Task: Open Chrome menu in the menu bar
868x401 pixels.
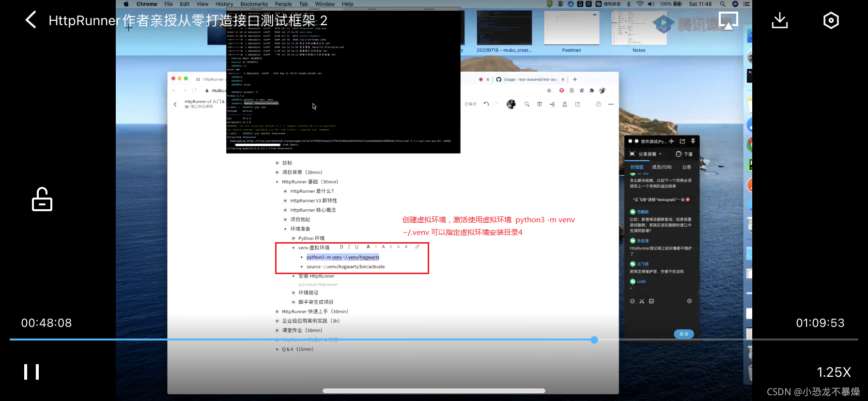Action: [147, 4]
